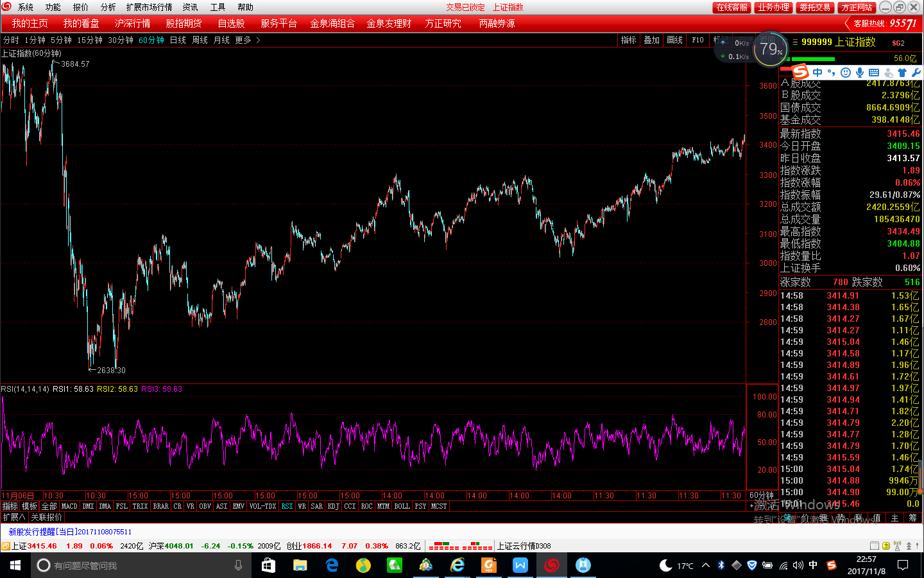Open 指标 selector in bottom indicator bar

tap(10, 506)
